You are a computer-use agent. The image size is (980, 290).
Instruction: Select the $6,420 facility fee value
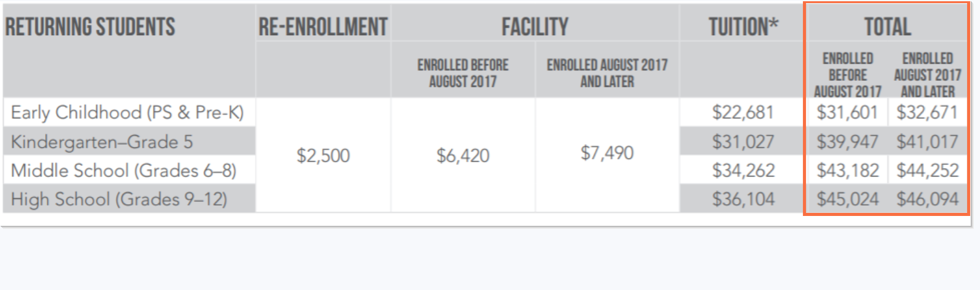[463, 155]
